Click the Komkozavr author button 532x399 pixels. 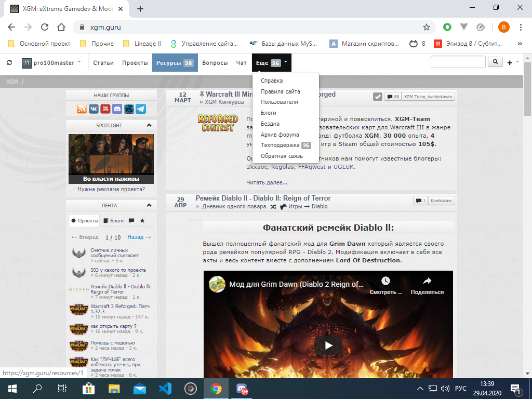pyautogui.click(x=442, y=201)
